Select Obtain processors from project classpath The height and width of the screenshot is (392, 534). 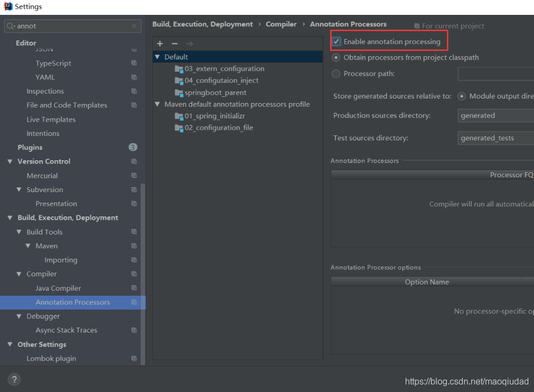[x=336, y=57]
